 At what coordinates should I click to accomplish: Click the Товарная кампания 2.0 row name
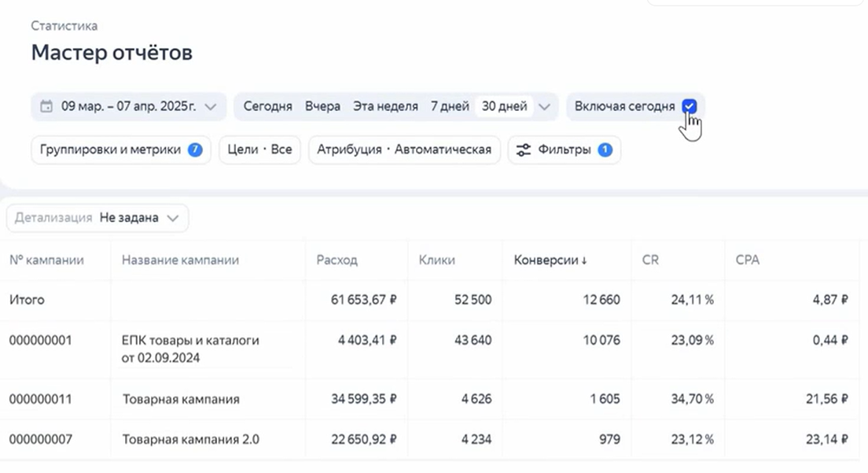[190, 439]
